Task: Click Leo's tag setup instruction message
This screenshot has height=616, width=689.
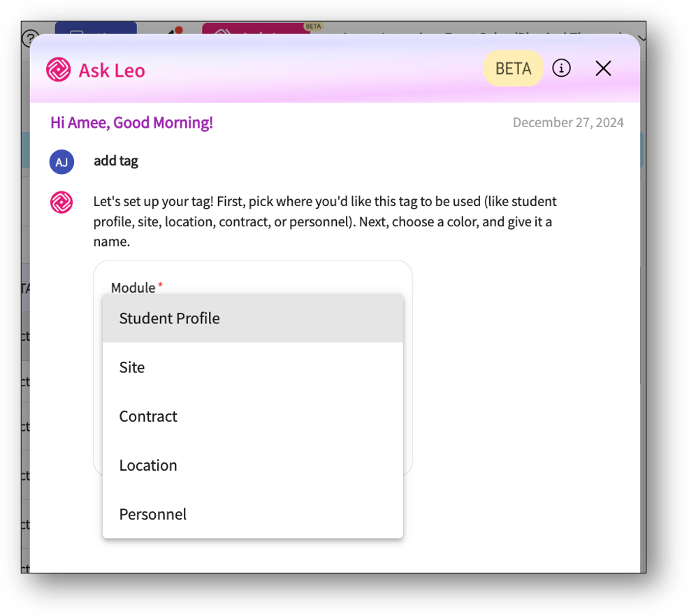Action: 325,222
